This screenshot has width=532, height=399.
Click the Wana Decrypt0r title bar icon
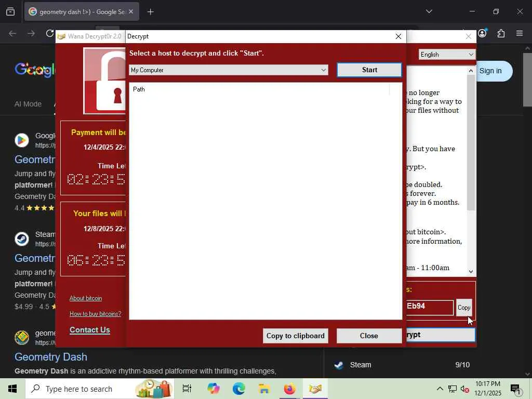[61, 36]
